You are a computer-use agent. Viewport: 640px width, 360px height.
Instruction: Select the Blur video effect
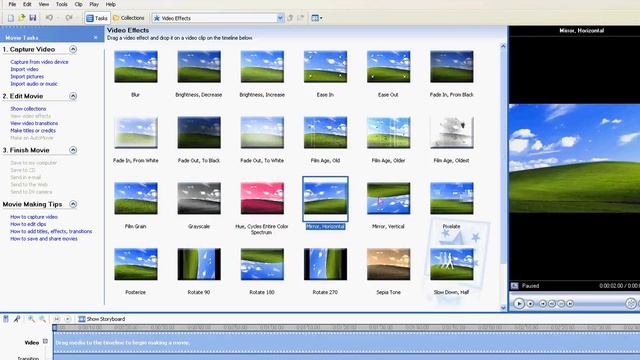(136, 67)
